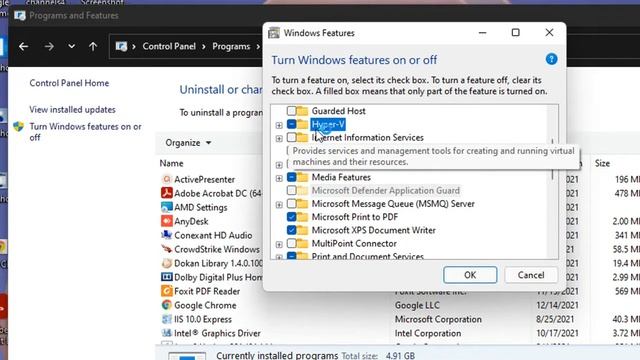Viewport: 640px width, 360px height.
Task: Uncheck Microsoft Print to PDF
Action: coord(291,217)
